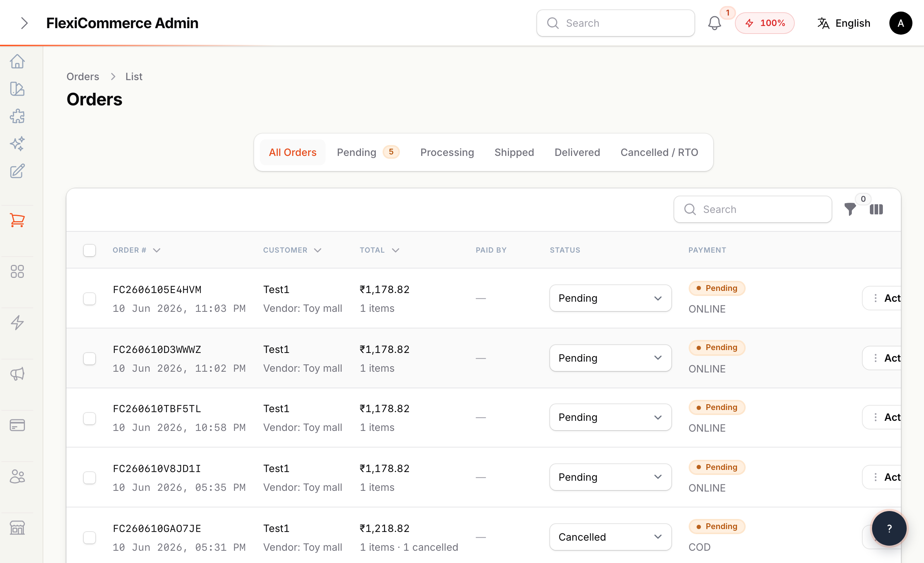Open order number FC260610GAO7JE

coord(157,528)
